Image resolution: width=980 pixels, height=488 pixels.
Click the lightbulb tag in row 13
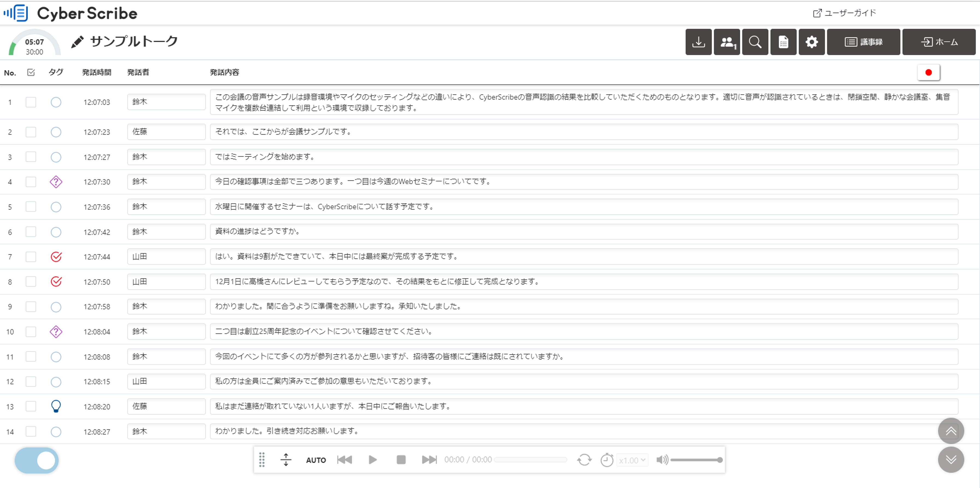point(56,406)
